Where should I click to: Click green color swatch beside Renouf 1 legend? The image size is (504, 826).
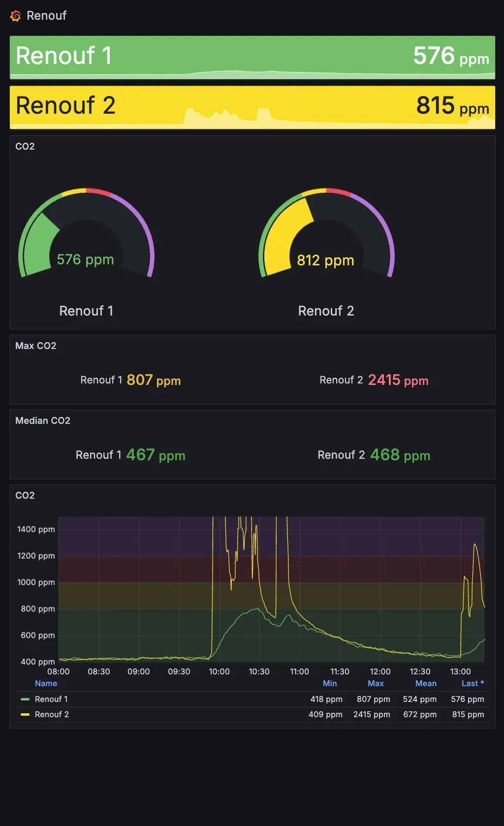[25, 699]
